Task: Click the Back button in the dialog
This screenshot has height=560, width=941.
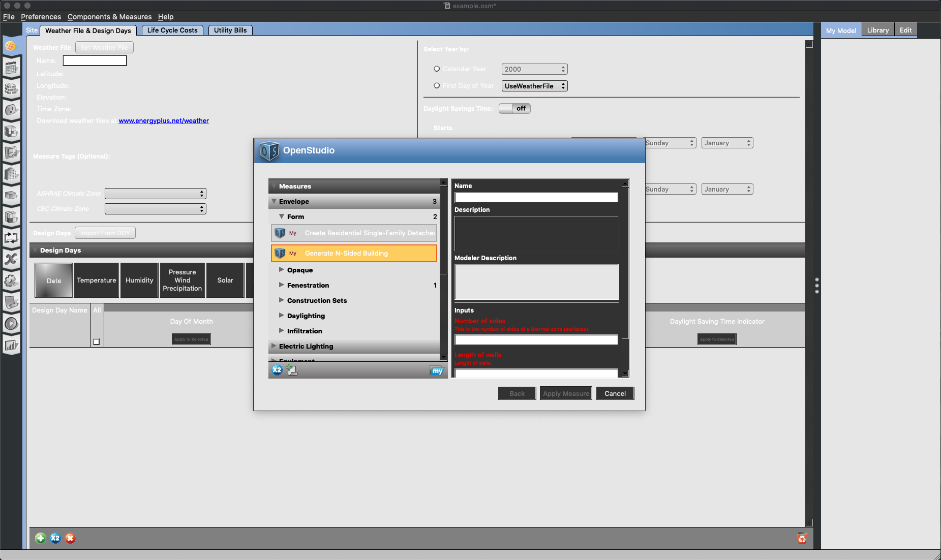Action: [x=517, y=393]
